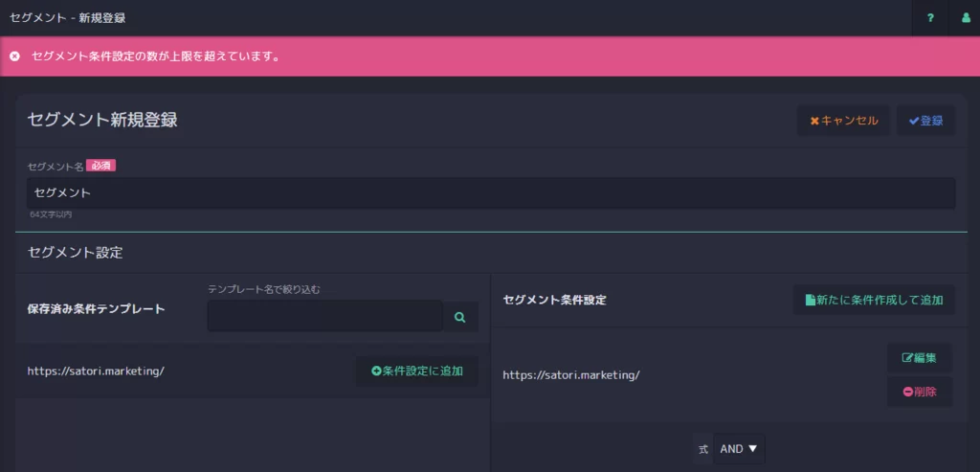
Task: Open the help question mark icon
Action: click(930, 17)
